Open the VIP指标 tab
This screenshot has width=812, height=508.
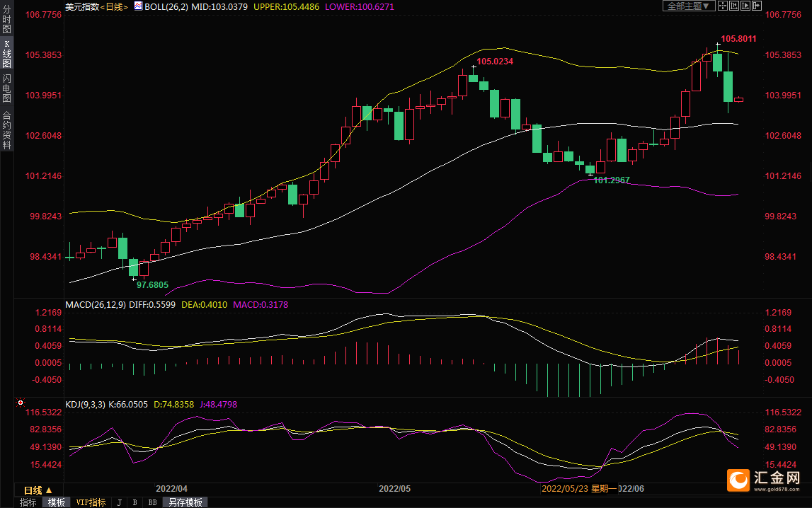point(91,502)
